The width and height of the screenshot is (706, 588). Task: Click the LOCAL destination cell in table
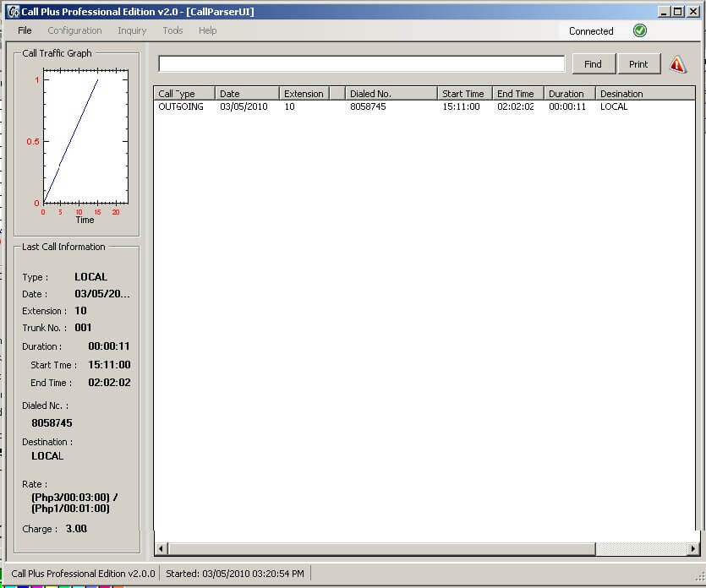click(614, 106)
